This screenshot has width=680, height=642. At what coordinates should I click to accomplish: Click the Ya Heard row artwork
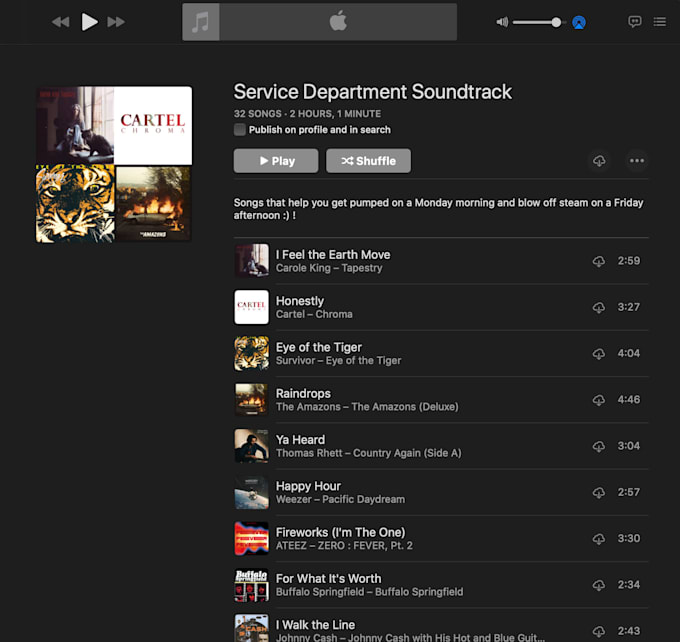coord(252,446)
